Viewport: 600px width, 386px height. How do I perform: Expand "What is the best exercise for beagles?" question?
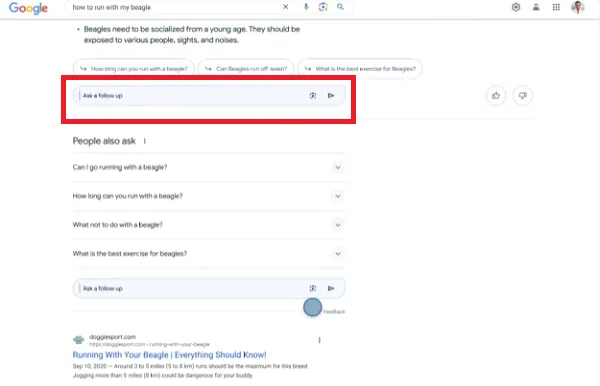click(209, 253)
